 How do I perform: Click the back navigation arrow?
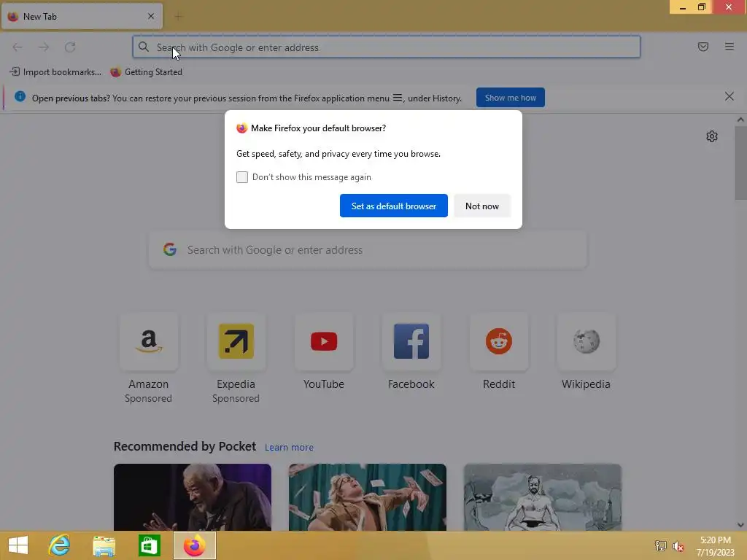click(18, 47)
